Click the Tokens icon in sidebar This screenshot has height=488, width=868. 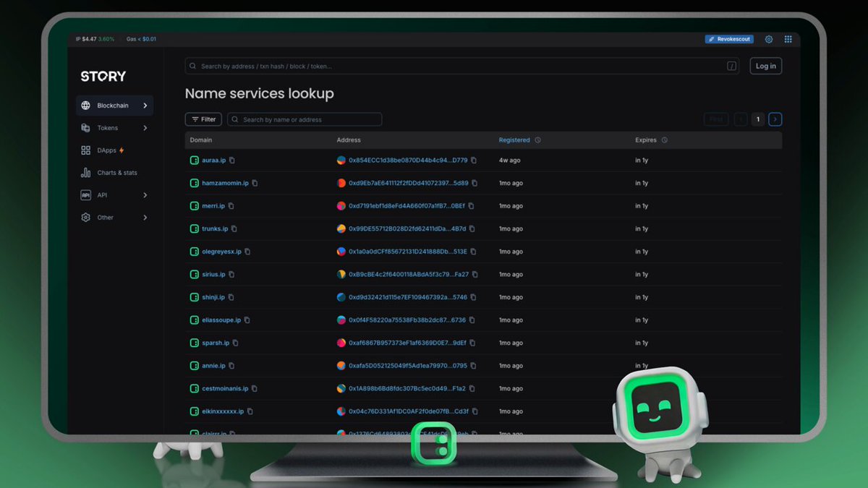tap(85, 128)
